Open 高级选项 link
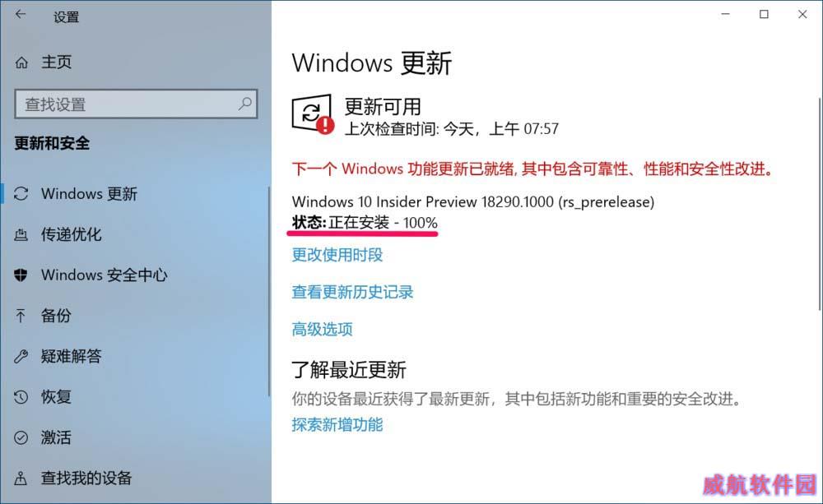Screen dimensions: 823x504 tap(322, 330)
